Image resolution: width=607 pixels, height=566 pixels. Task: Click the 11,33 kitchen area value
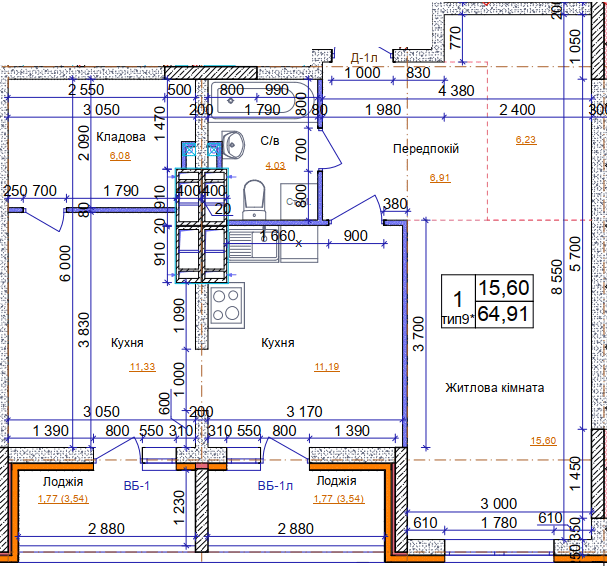click(x=142, y=367)
